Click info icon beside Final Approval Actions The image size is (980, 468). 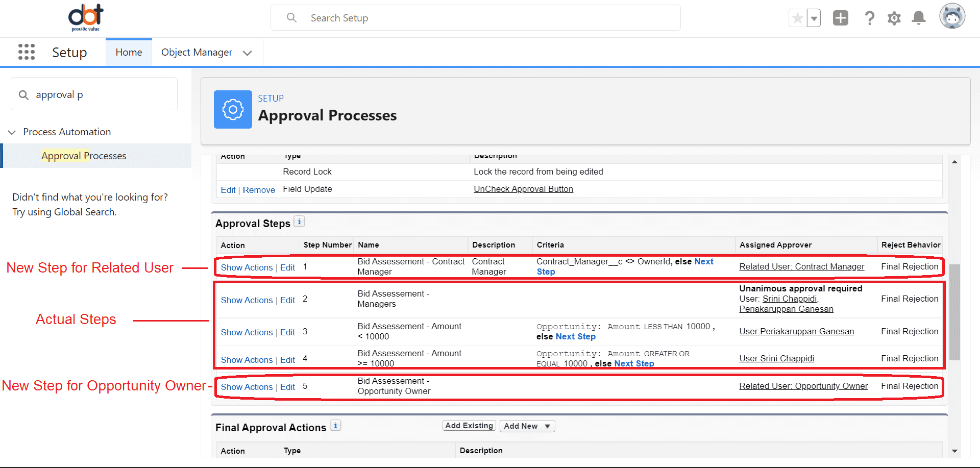tap(335, 425)
